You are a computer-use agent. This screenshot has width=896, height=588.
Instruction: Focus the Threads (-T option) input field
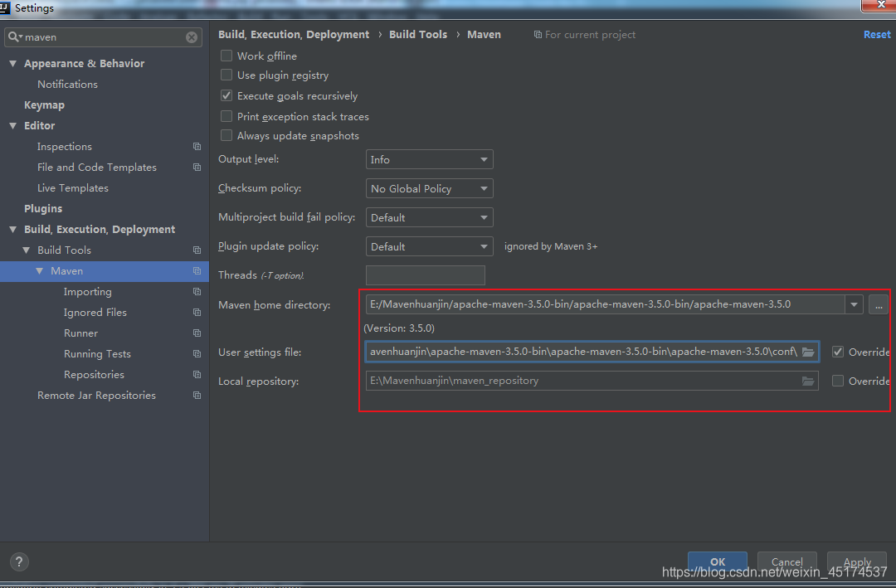point(425,275)
